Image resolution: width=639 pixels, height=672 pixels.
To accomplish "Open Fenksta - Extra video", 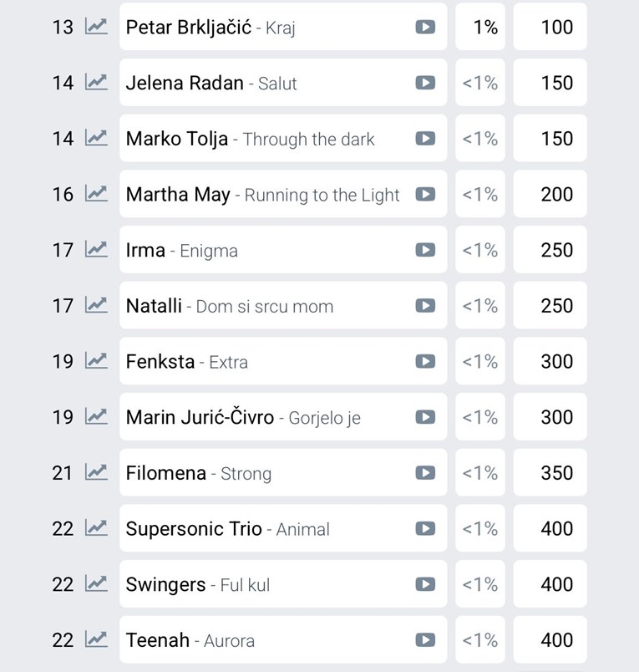I will click(x=425, y=361).
